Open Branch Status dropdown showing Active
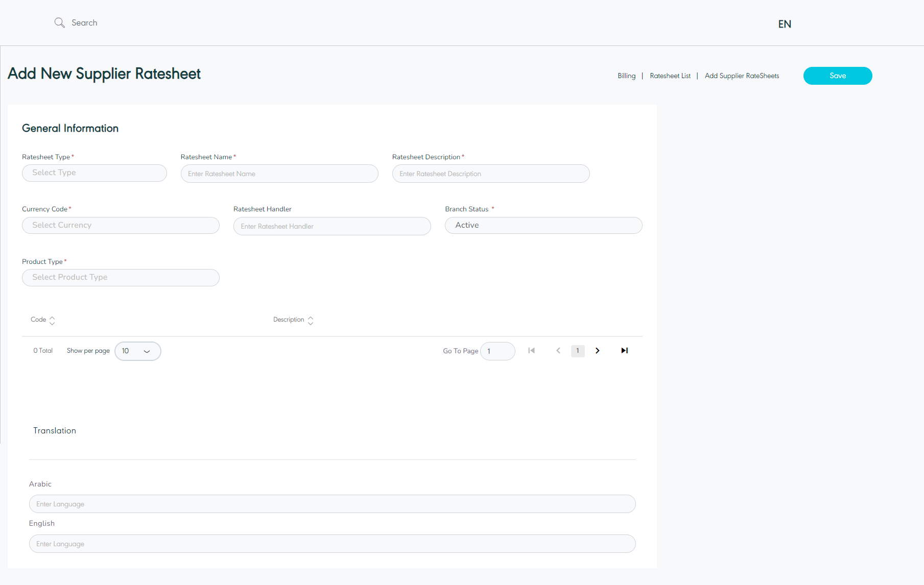The height and width of the screenshot is (585, 924). tap(543, 226)
